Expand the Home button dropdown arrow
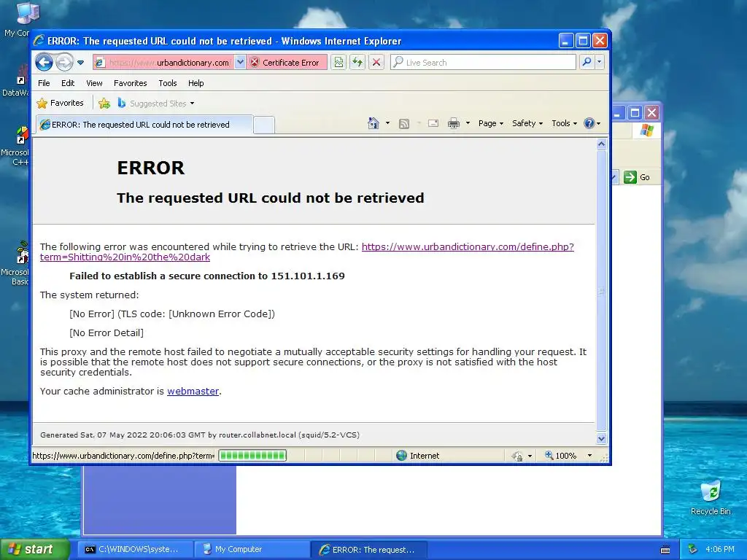The height and width of the screenshot is (560, 747). [x=387, y=123]
